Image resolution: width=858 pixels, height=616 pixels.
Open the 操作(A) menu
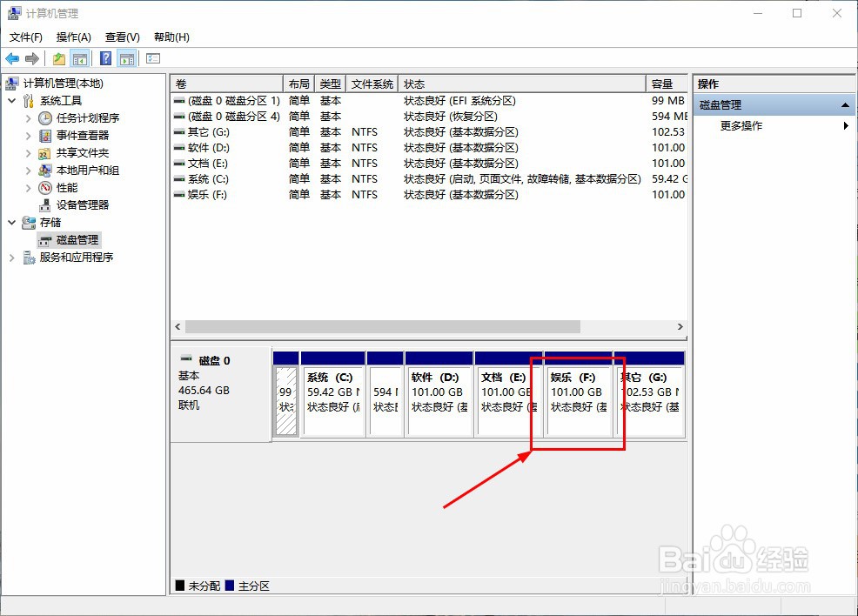tap(73, 37)
